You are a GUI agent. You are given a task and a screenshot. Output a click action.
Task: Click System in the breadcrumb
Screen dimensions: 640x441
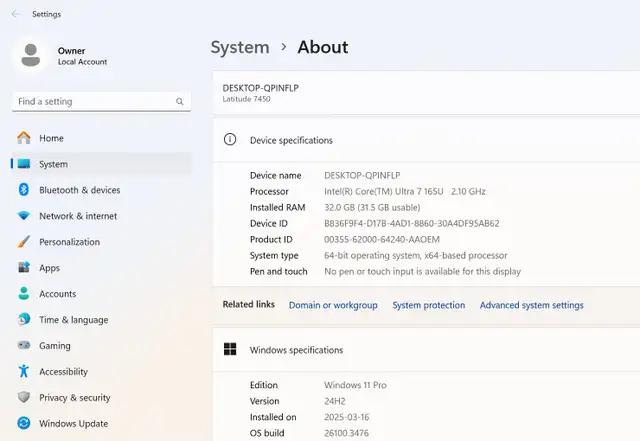(x=240, y=47)
